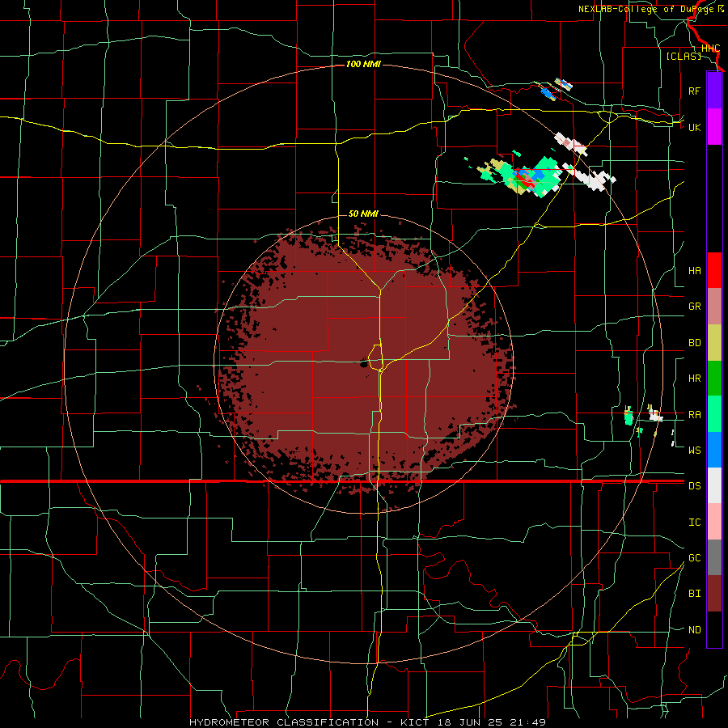
Task: Click the ND black legend swatch
Action: tap(714, 629)
